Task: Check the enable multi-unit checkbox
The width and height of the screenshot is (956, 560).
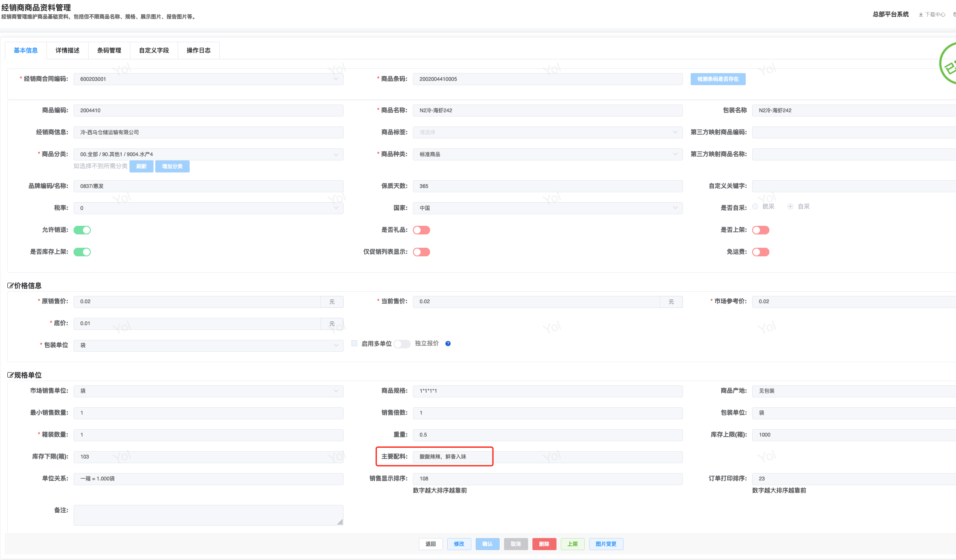Action: (354, 343)
